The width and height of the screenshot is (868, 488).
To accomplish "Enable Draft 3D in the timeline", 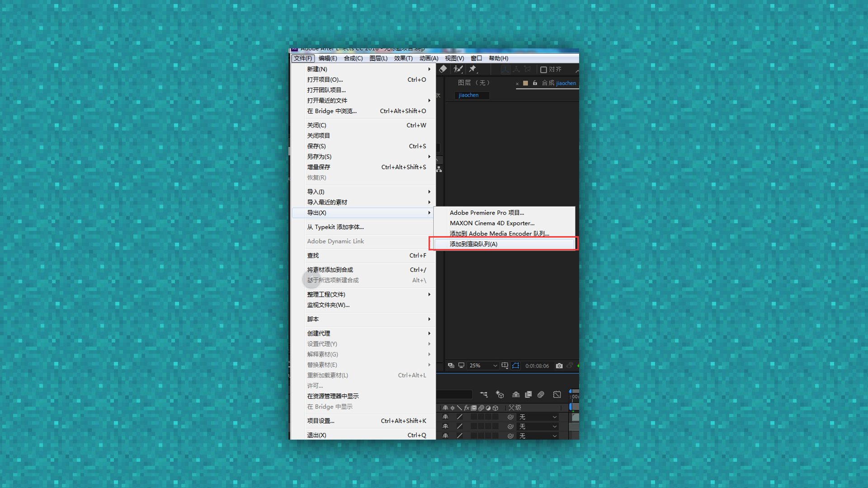I will click(500, 394).
